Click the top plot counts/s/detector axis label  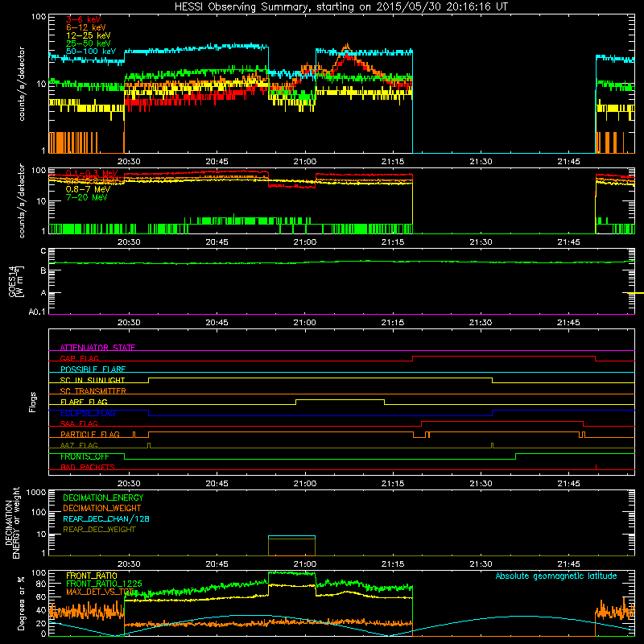tap(22, 84)
